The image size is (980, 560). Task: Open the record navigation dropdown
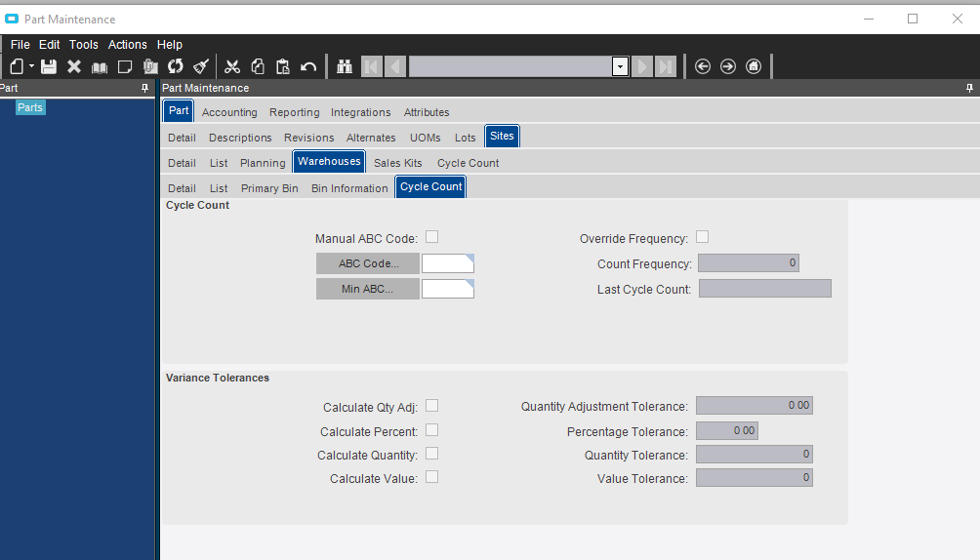[x=620, y=66]
